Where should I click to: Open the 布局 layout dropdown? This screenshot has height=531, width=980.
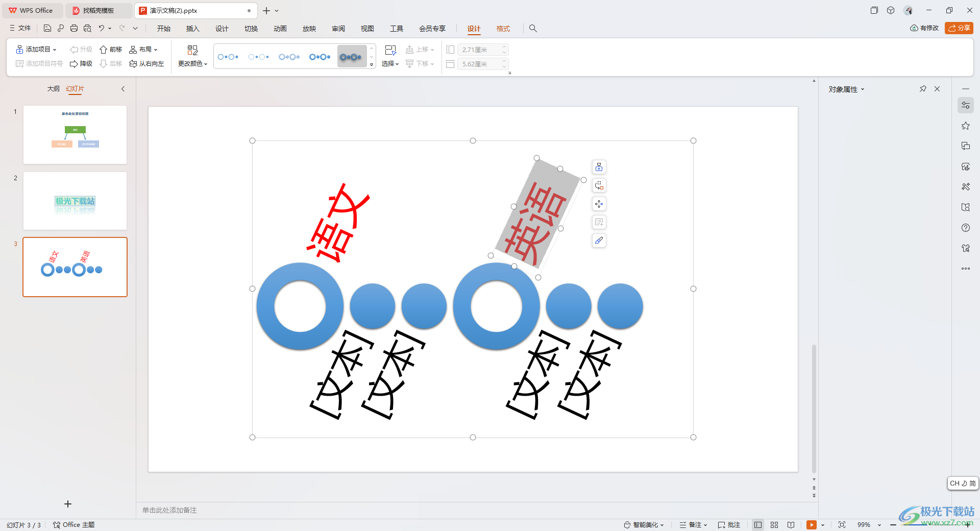(143, 50)
